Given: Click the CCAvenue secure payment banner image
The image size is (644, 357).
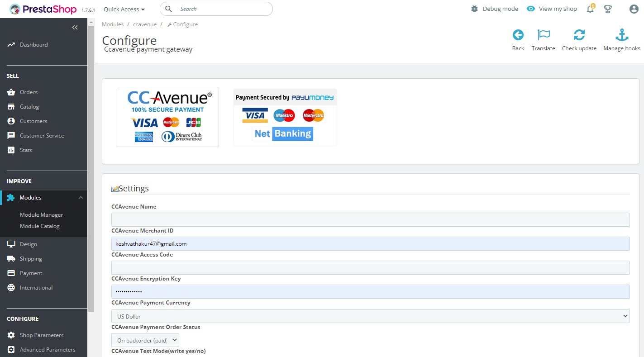Looking at the screenshot, I should coord(168,117).
